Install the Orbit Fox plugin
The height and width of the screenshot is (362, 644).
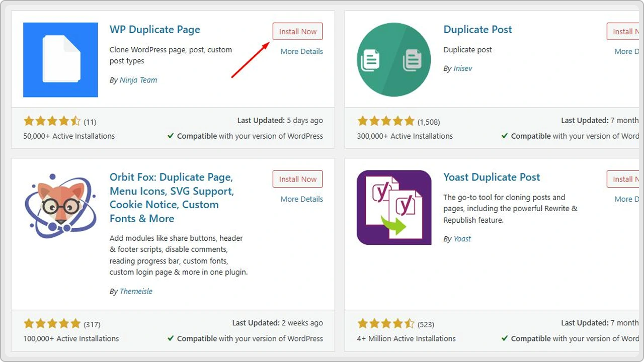click(297, 179)
